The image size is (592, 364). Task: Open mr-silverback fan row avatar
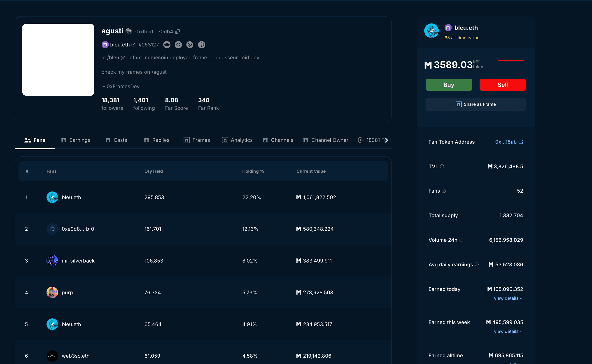point(52,261)
